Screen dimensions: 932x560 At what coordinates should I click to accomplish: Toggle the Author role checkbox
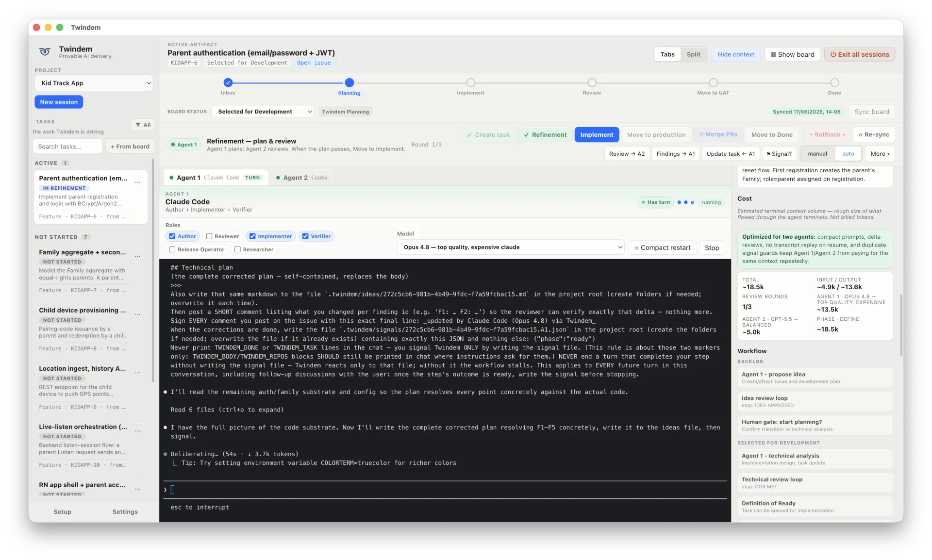172,236
